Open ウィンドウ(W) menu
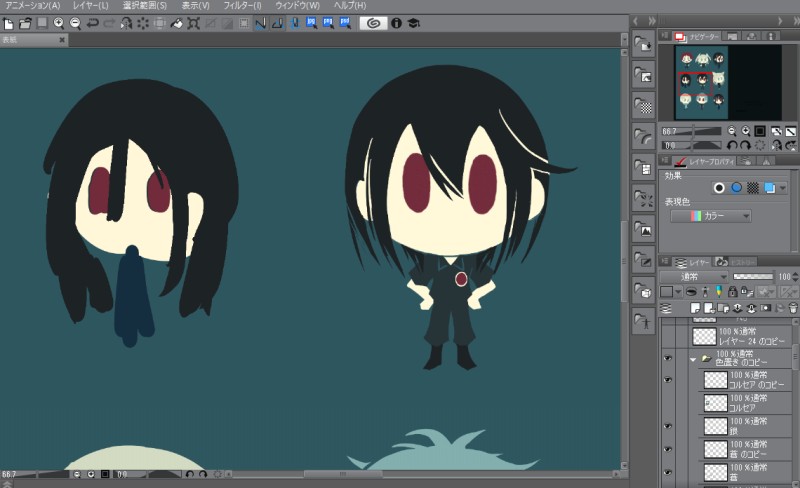 coord(297,6)
